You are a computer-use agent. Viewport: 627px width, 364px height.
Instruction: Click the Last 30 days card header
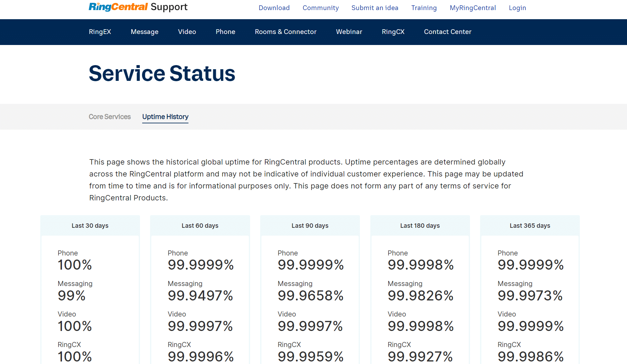point(90,226)
